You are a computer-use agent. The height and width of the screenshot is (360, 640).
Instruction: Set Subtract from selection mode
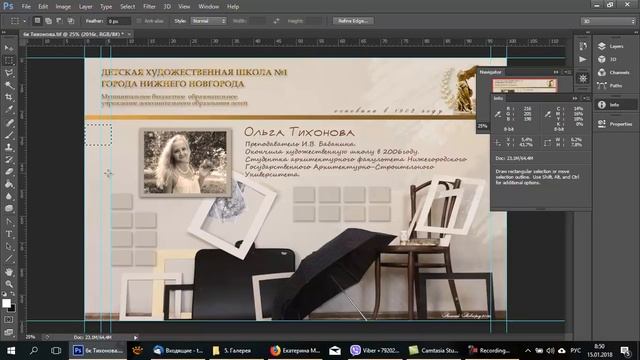59,21
